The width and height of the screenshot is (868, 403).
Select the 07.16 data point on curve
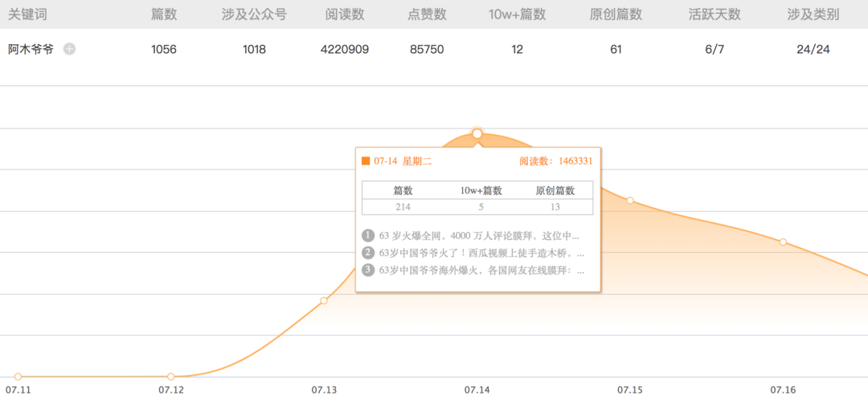[783, 242]
